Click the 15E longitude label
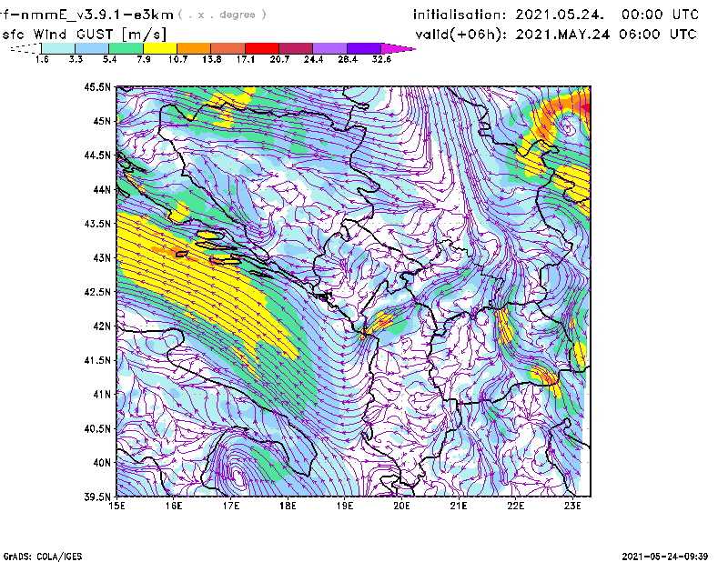Viewport: 728px width, 562px height. (x=116, y=506)
